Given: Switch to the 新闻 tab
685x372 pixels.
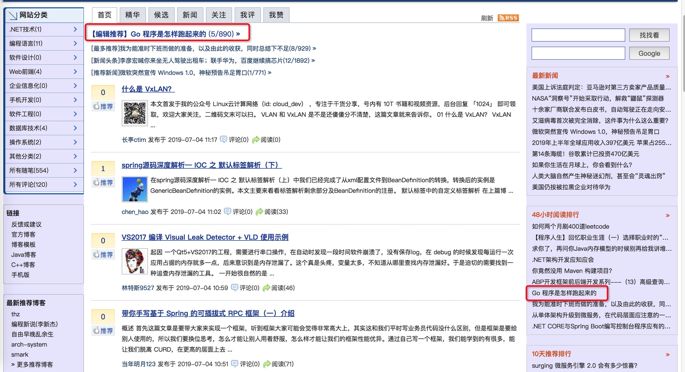Looking at the screenshot, I should 190,15.
